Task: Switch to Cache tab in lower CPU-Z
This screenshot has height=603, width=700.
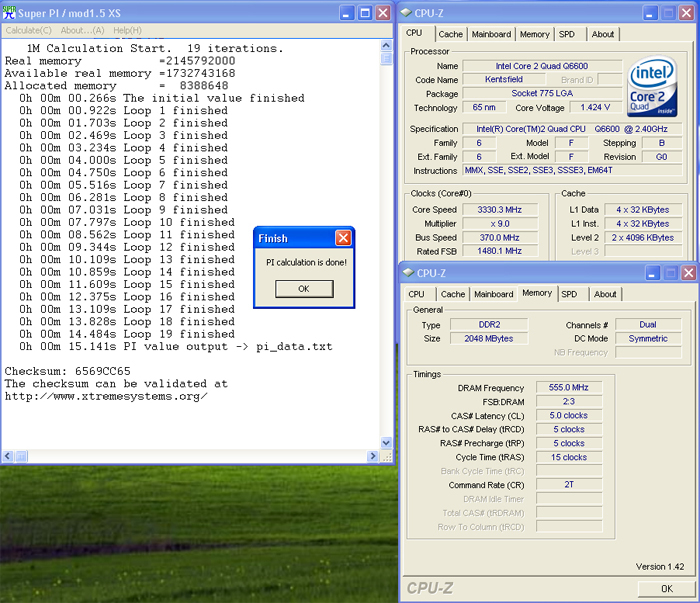Action: coord(453,294)
